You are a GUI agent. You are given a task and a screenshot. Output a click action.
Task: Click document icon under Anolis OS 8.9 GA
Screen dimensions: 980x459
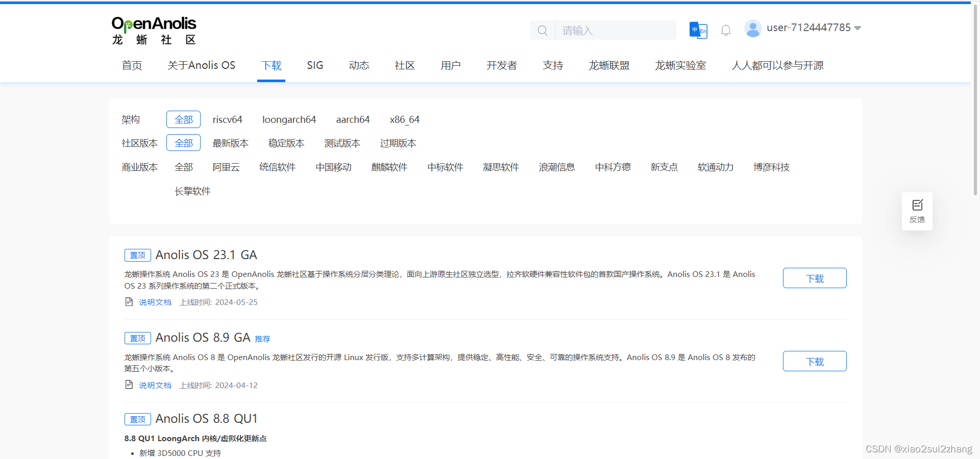129,385
